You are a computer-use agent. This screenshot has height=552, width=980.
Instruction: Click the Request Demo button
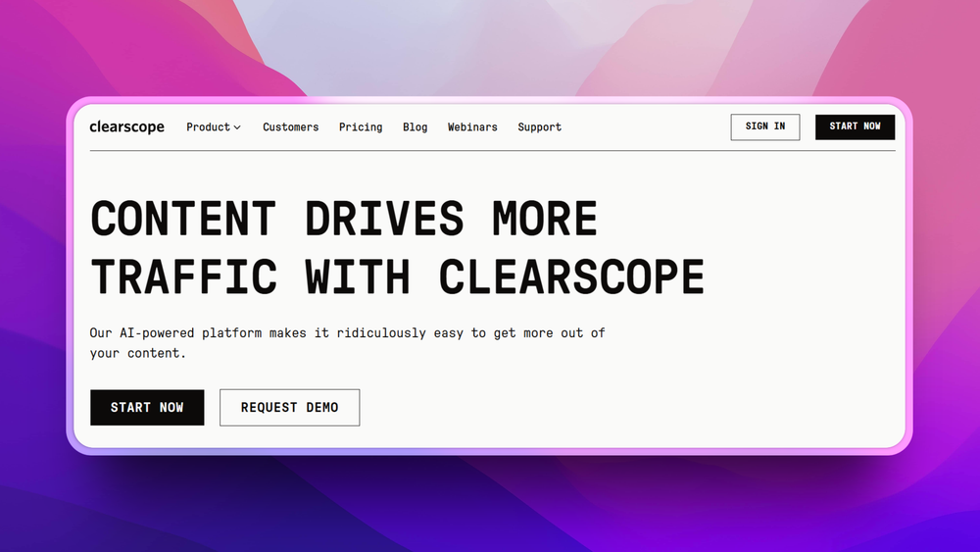(289, 408)
